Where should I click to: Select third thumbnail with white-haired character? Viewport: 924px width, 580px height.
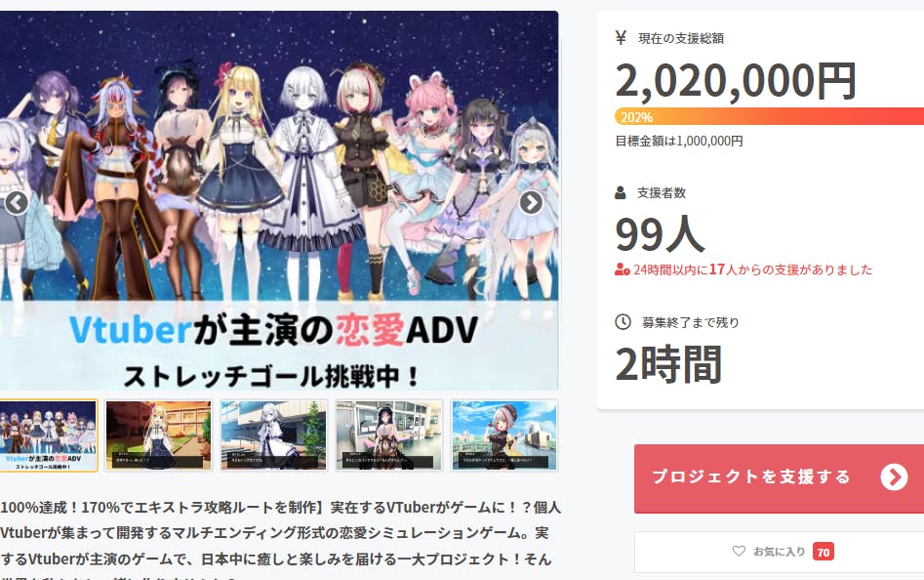click(x=274, y=435)
